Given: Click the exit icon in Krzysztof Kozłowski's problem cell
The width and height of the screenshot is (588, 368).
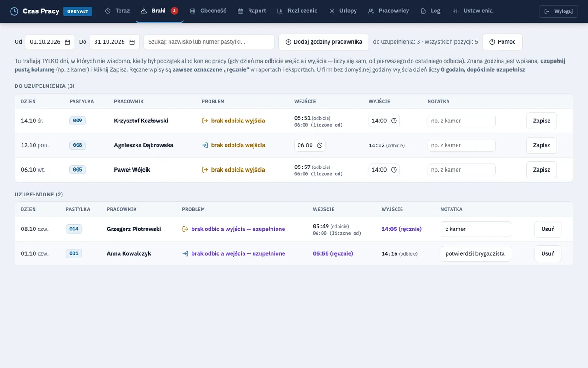Looking at the screenshot, I should pos(205,121).
